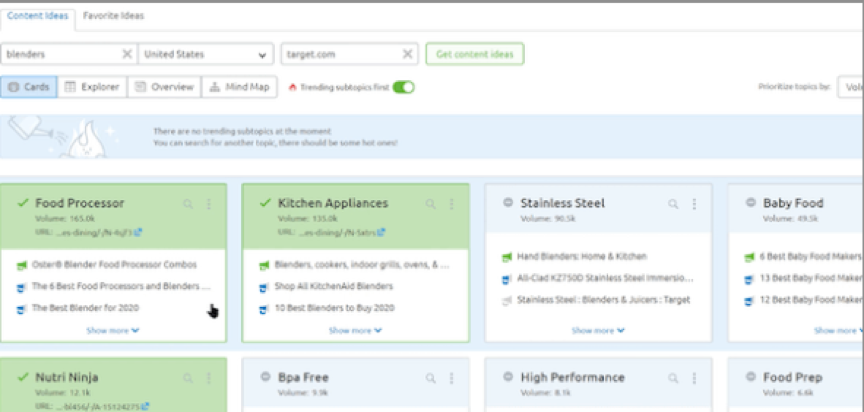This screenshot has height=412, width=864.
Task: Unfavorite the Nutri Ninja card checkmark
Action: (23, 377)
